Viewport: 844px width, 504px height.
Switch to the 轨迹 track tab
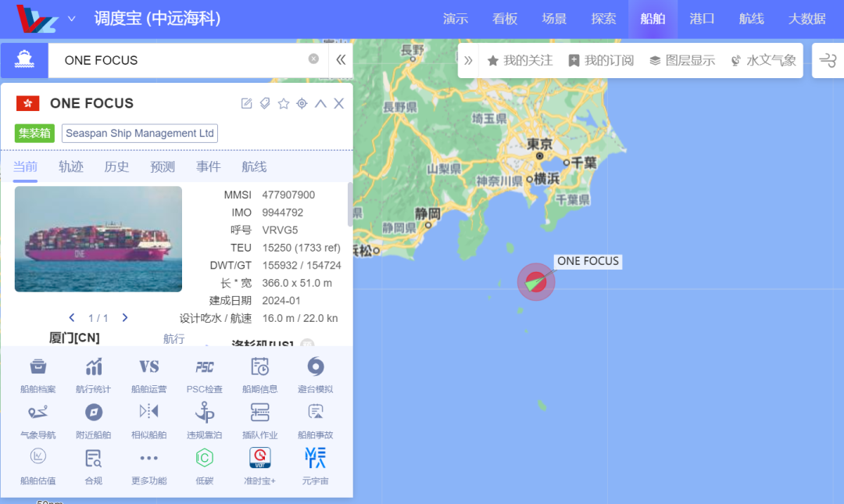click(71, 166)
